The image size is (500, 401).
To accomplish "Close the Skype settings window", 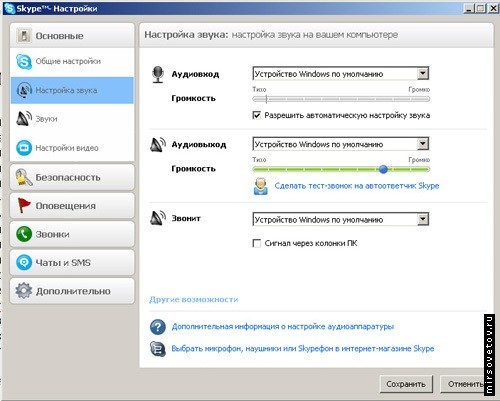I will (493, 8).
